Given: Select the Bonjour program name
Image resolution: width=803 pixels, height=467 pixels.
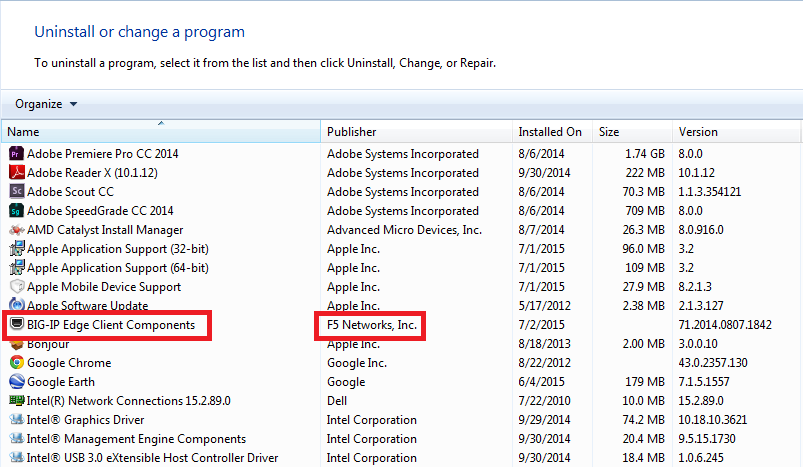Looking at the screenshot, I should [48, 345].
